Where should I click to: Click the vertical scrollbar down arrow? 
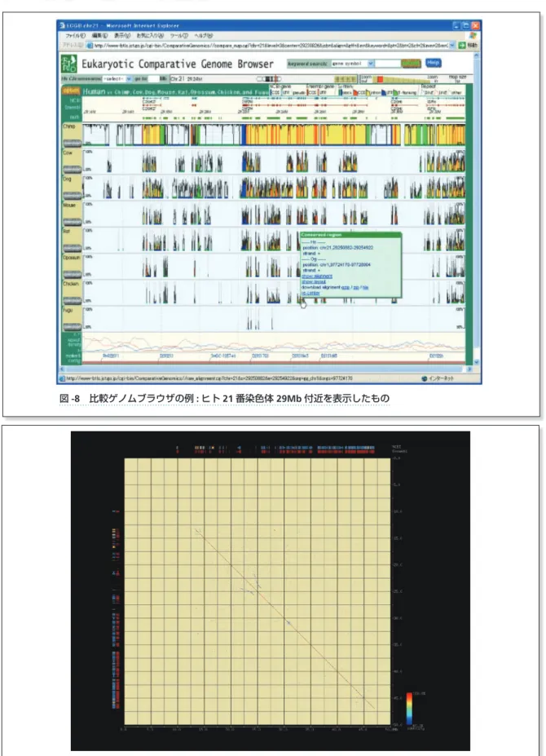[477, 361]
